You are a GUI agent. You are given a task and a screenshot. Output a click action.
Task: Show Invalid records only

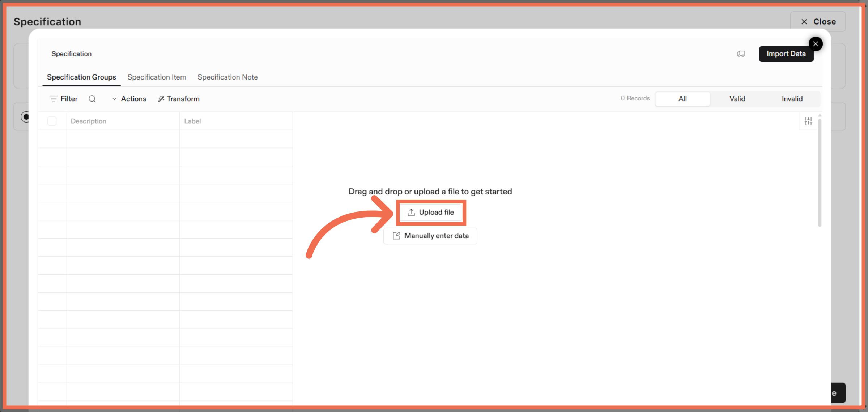tap(792, 99)
